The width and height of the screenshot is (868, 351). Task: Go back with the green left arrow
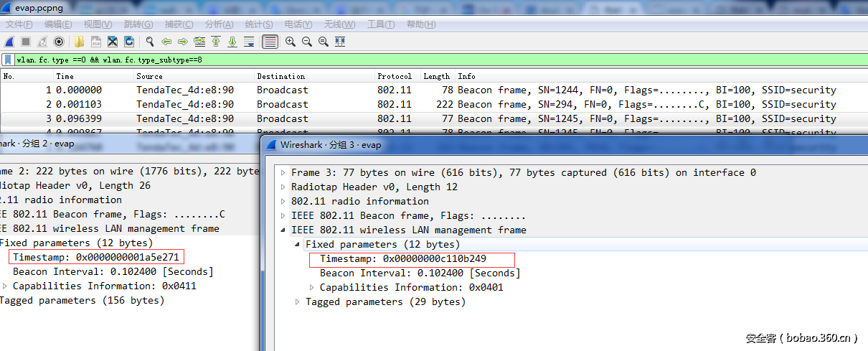(166, 42)
